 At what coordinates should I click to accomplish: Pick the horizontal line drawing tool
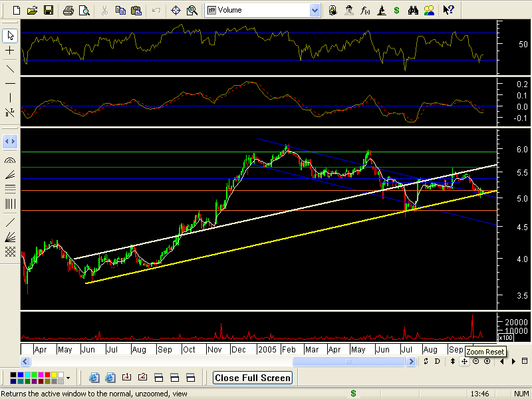point(10,83)
